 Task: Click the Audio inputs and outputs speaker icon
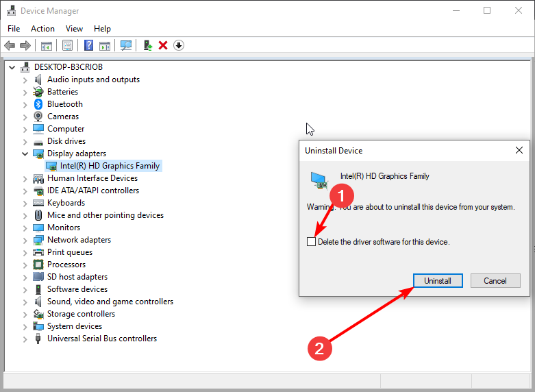(x=38, y=79)
